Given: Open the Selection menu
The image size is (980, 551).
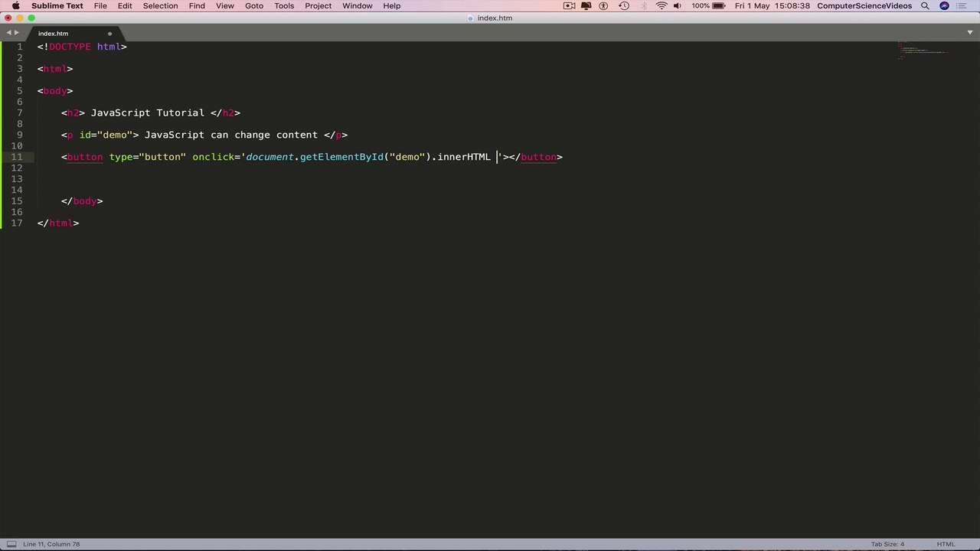Looking at the screenshot, I should (x=161, y=6).
